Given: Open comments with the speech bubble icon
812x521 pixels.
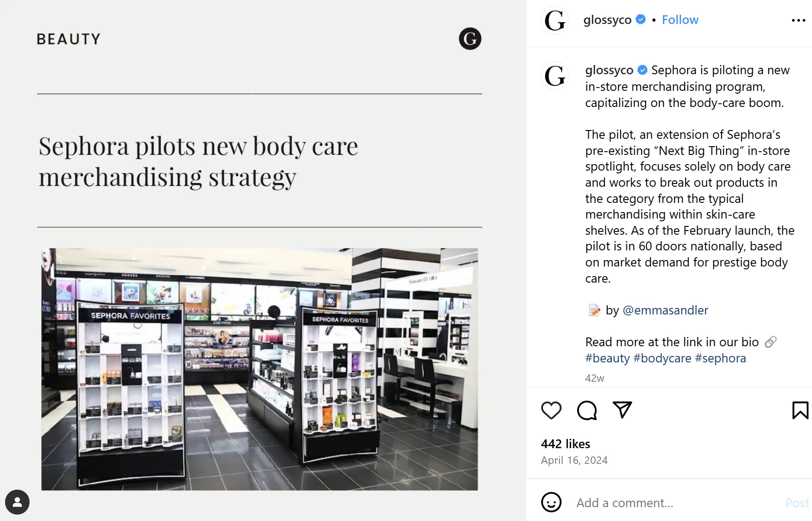Looking at the screenshot, I should click(586, 410).
